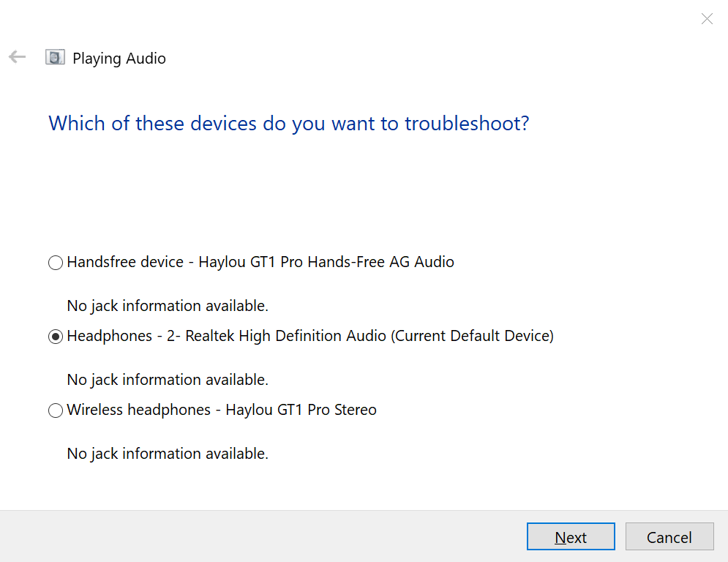Image resolution: width=728 pixels, height=562 pixels.
Task: Cancel the Playing Audio troubleshooter
Action: [669, 536]
